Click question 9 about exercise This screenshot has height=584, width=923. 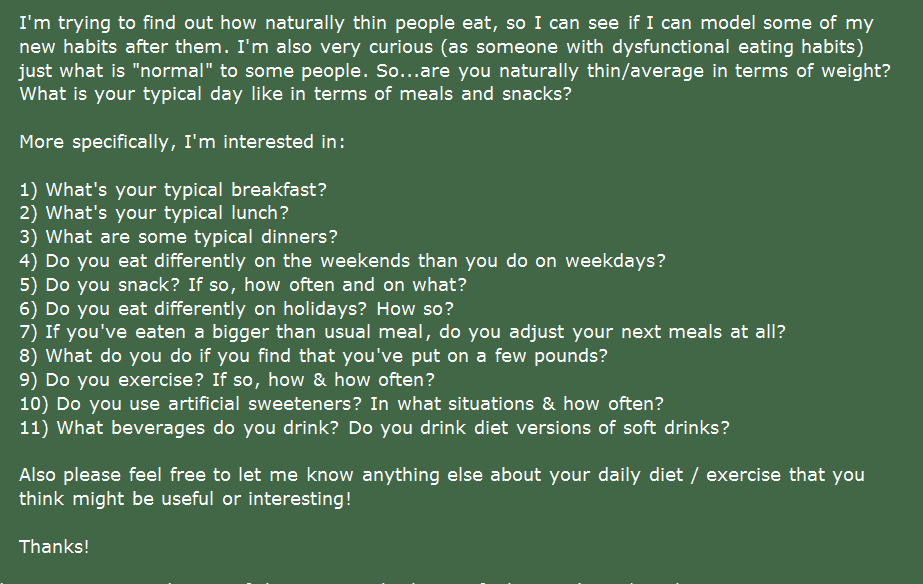tap(227, 380)
